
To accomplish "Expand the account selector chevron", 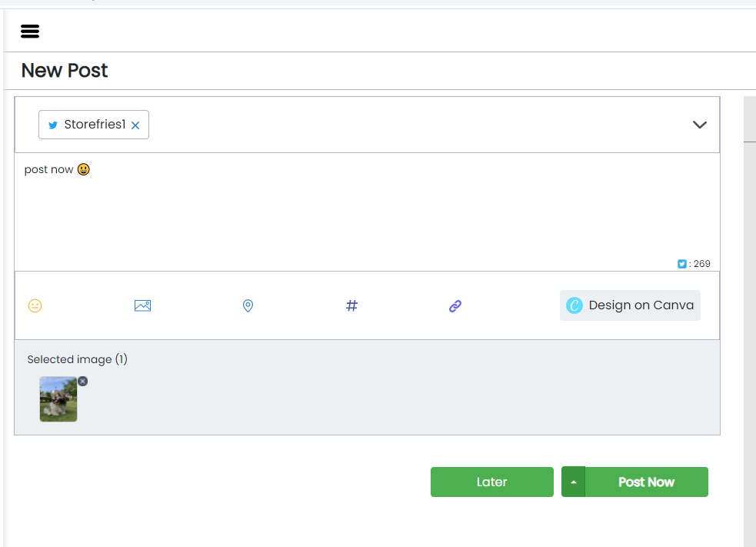I will (x=699, y=125).
